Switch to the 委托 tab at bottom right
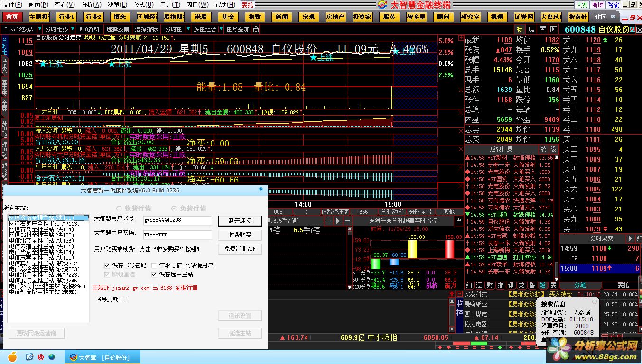 pos(623,285)
